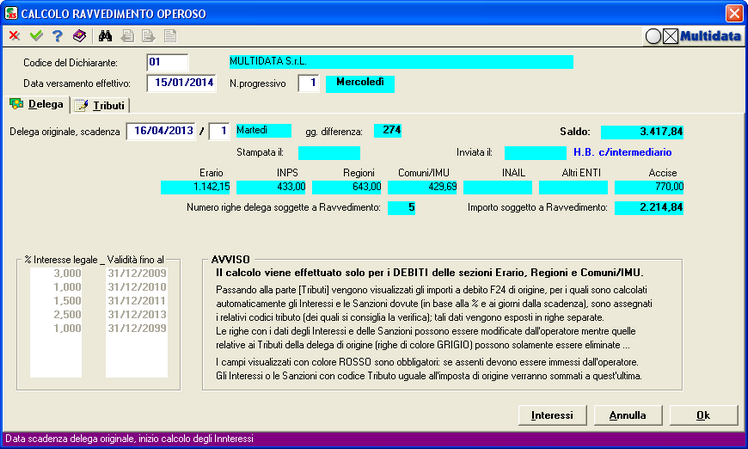Click the Interessi button
Screen dimensions: 748x449
[552, 415]
